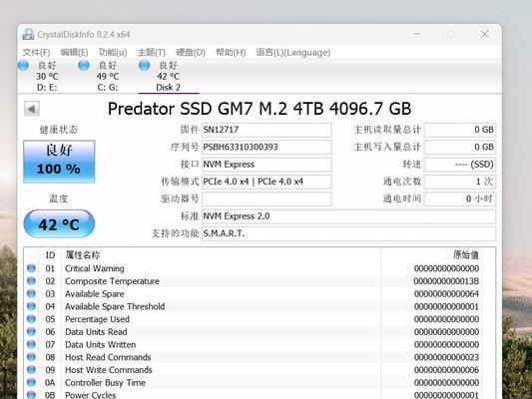Switch to the C: G: 49 °C tab

point(108,76)
